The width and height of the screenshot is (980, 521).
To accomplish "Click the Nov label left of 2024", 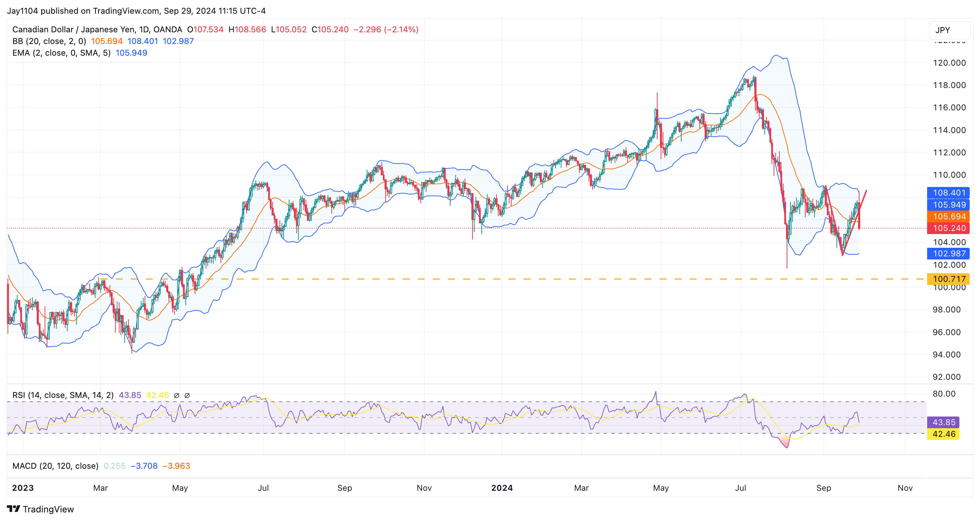I will [x=424, y=488].
